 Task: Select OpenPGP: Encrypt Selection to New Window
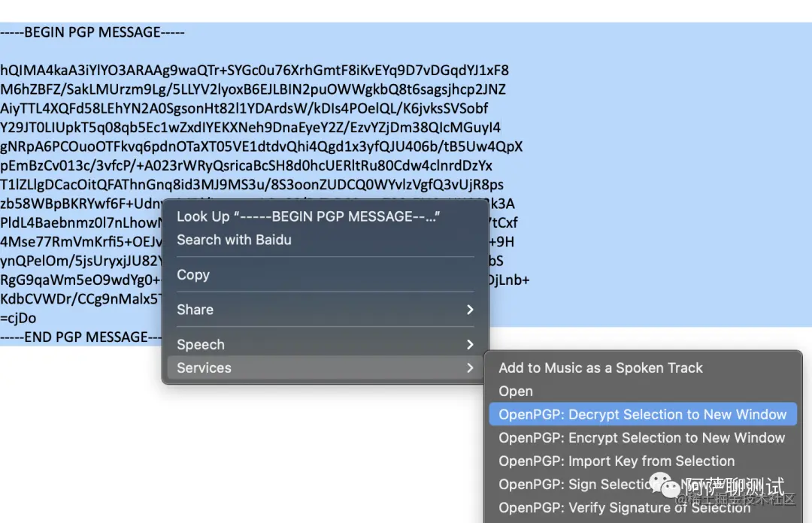click(641, 437)
